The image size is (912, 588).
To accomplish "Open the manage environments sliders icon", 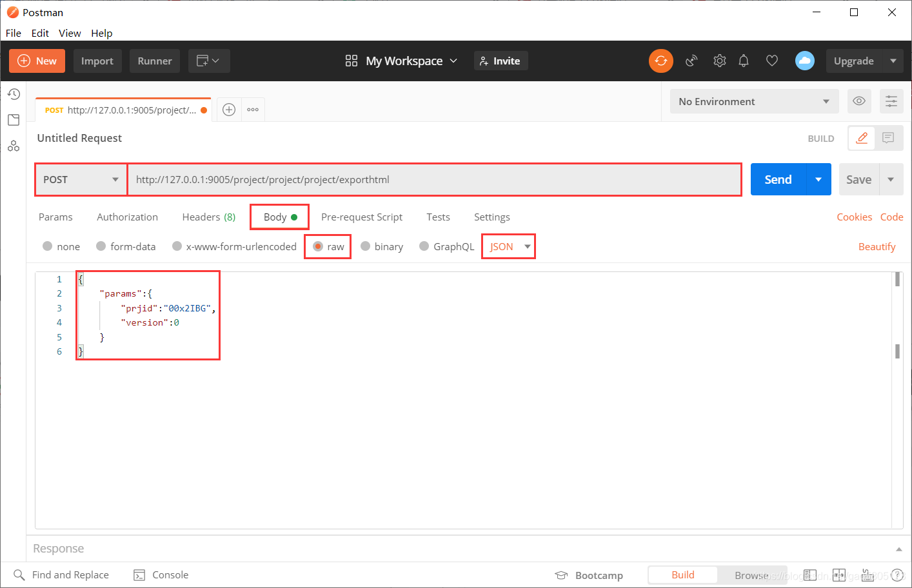I will point(891,101).
